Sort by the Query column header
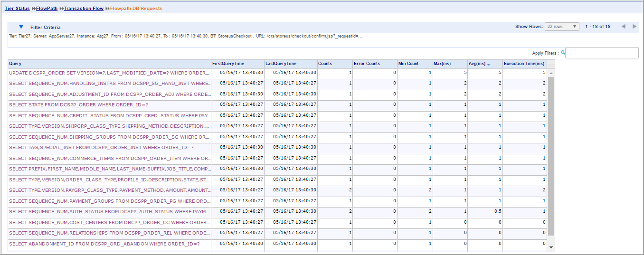This screenshot has width=644, height=255. pos(15,64)
